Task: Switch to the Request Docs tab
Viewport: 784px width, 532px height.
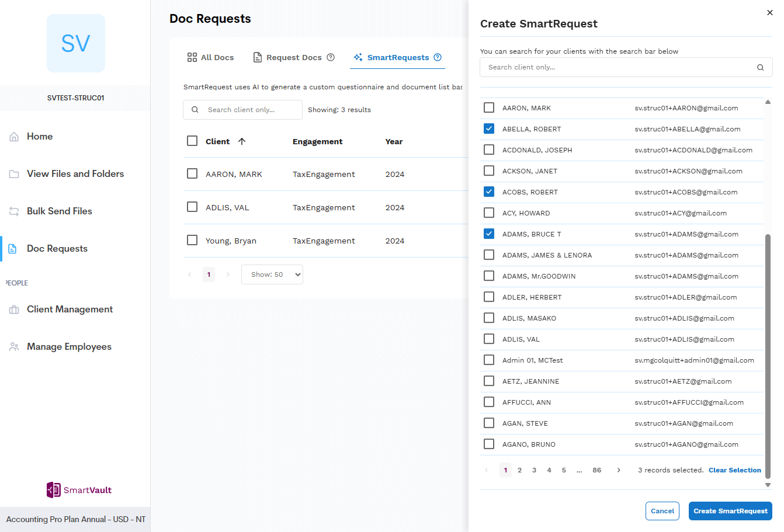Action: tap(293, 57)
